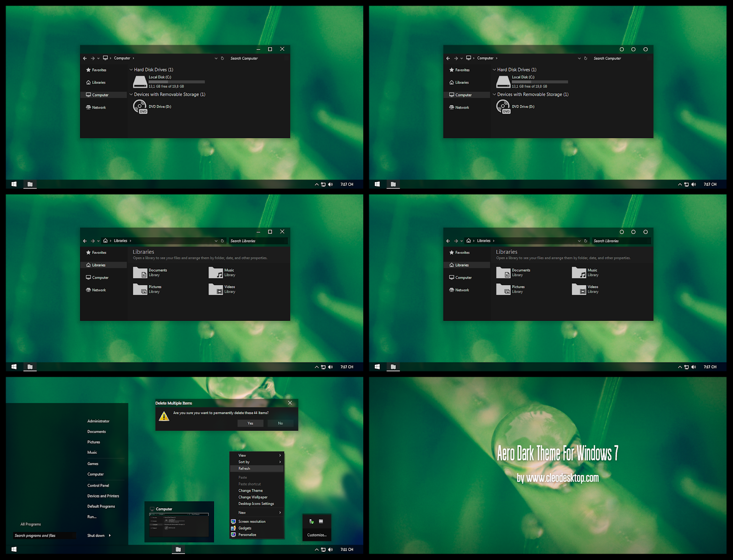Click volume icon beside the 7:11 CH clock

(x=330, y=549)
